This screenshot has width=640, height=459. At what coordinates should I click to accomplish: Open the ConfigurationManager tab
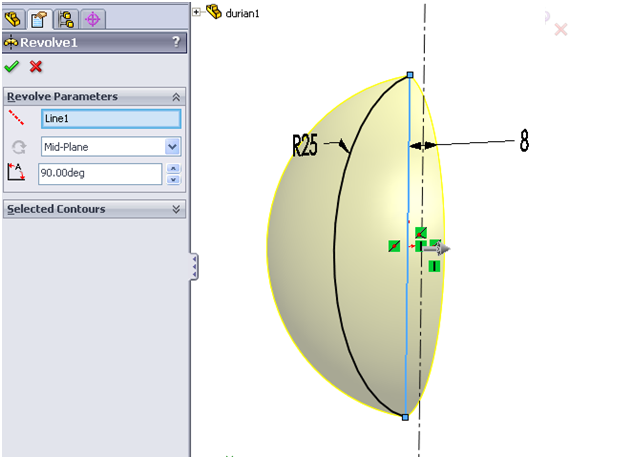pyautogui.click(x=66, y=19)
